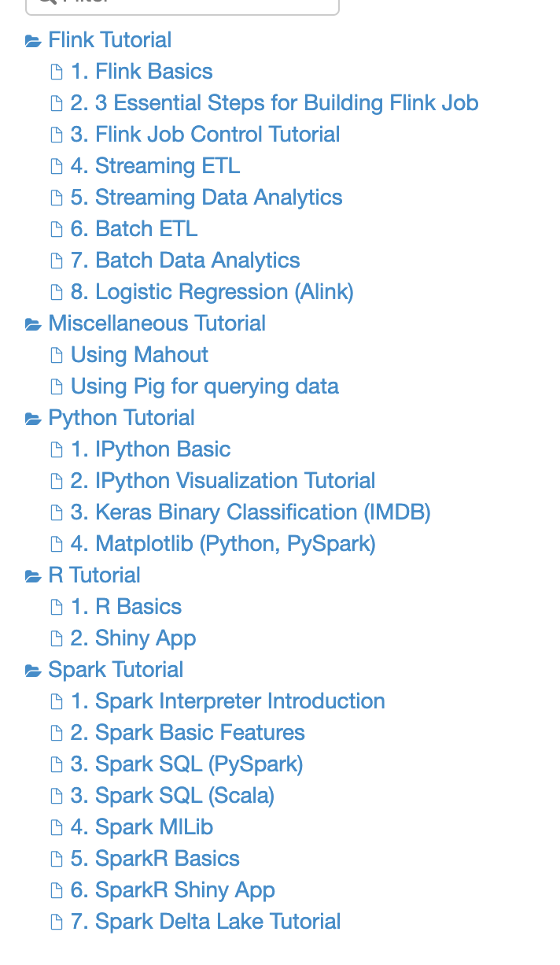Viewport: 560px width, 965px height.
Task: Click note icon beside Spark MlLib
Action: point(57,827)
